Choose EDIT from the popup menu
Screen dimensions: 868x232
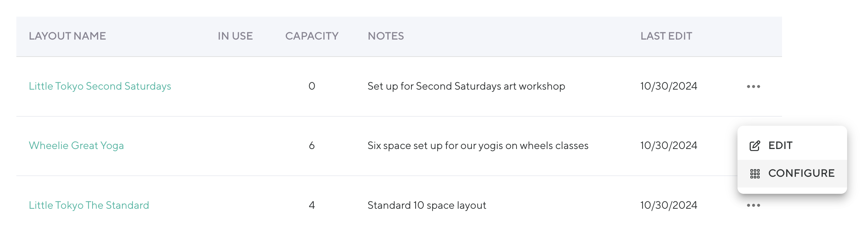(780, 146)
